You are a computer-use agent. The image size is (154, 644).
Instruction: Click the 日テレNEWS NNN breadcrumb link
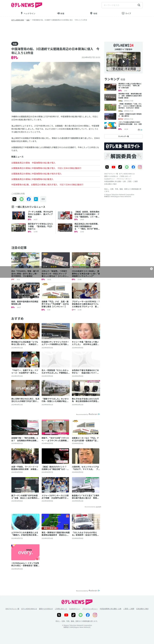(x=17, y=20)
